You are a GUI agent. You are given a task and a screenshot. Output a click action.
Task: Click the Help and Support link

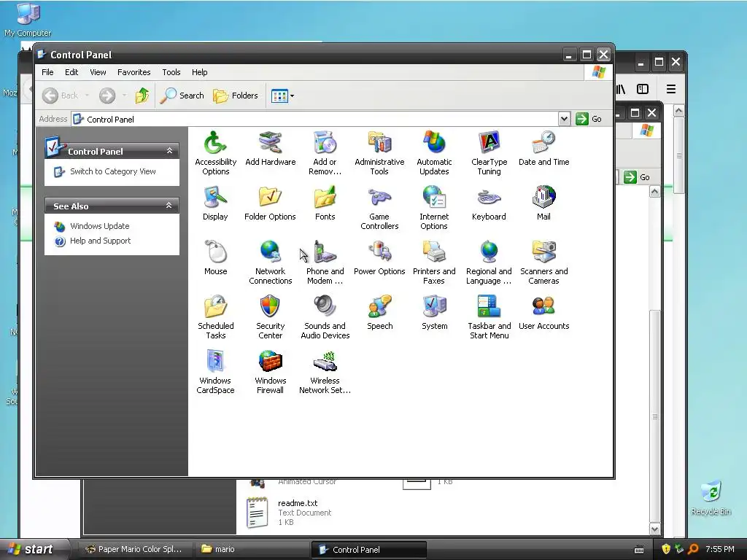[100, 241]
